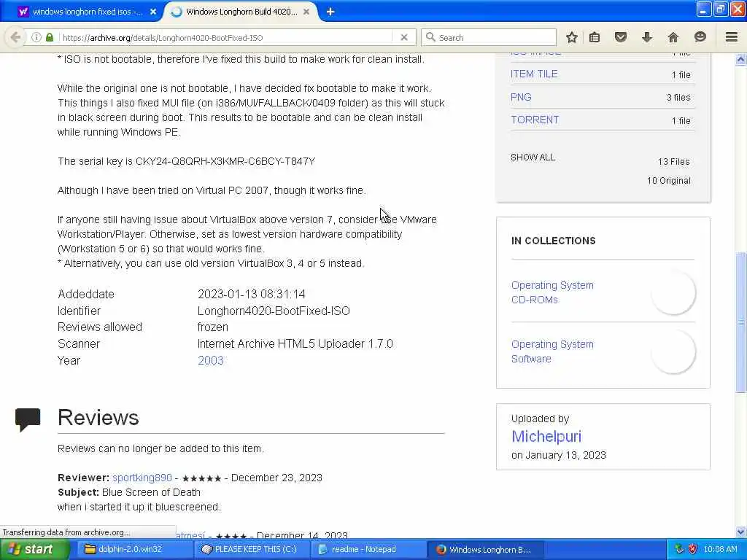The image size is (747, 560).
Task: Click the address bar URL field
Action: pyautogui.click(x=226, y=38)
